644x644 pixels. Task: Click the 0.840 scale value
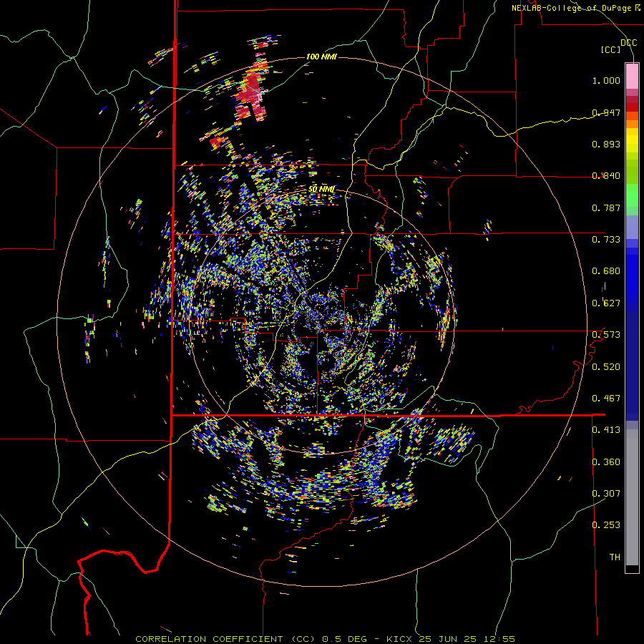tap(606, 176)
